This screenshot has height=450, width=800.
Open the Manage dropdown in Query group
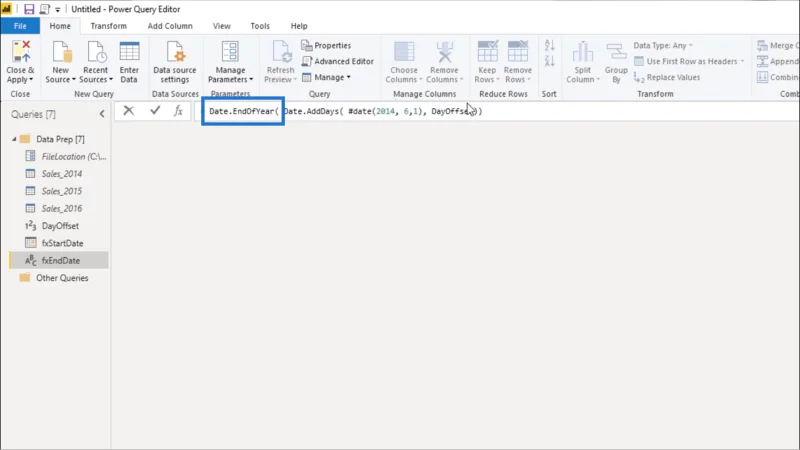tap(327, 78)
